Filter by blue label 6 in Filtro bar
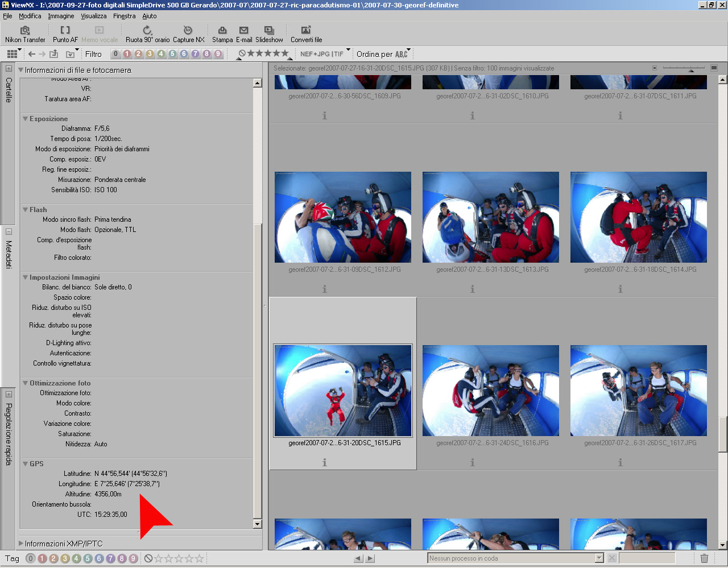The image size is (728, 568). 184,54
